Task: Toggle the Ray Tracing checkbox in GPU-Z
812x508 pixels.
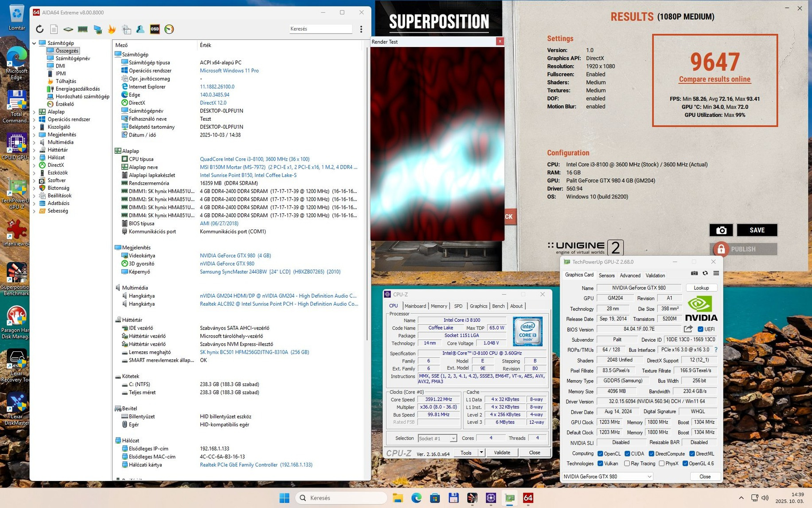Action: (627, 464)
